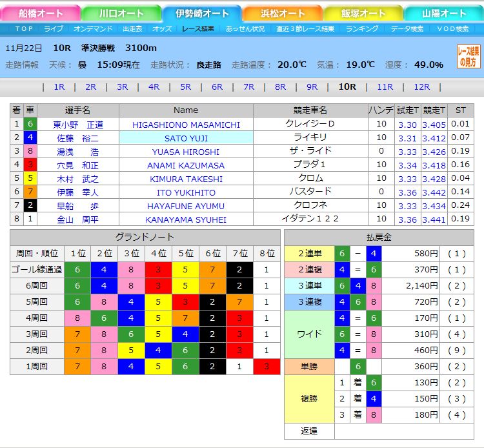Switch to race 12R
This screenshot has width=484, height=448.
421,87
